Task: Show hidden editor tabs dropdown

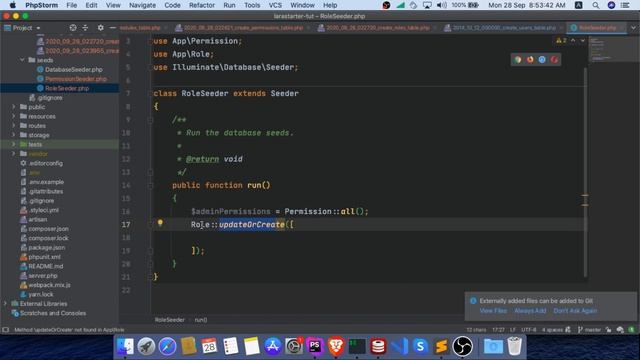Action: tap(633, 28)
